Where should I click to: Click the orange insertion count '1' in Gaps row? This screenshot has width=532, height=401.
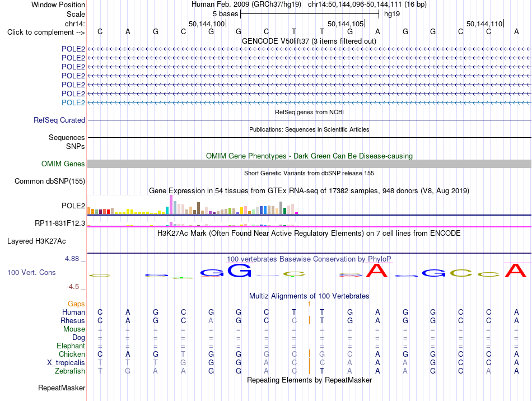pos(310,304)
